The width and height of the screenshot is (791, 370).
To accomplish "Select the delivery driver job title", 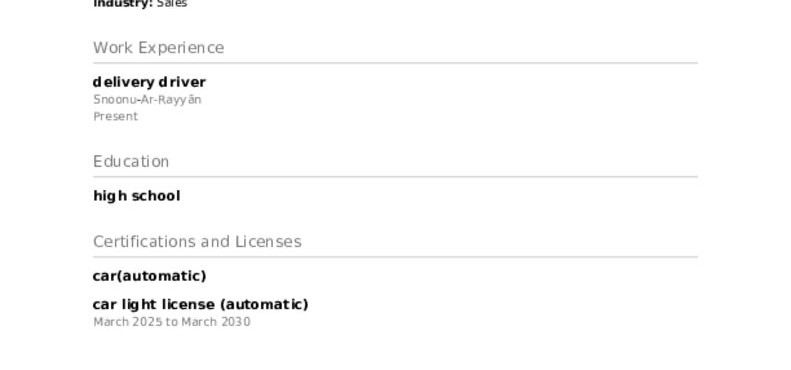I will 149,82.
